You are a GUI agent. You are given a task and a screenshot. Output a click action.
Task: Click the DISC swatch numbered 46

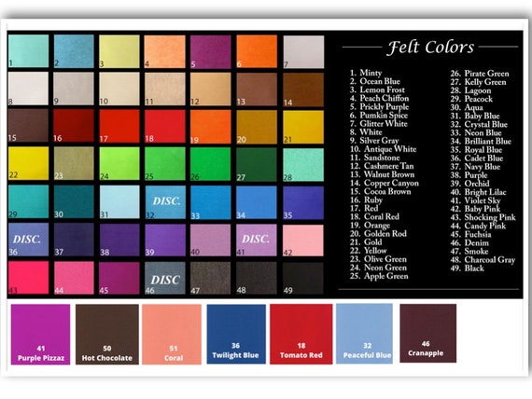coord(165,278)
